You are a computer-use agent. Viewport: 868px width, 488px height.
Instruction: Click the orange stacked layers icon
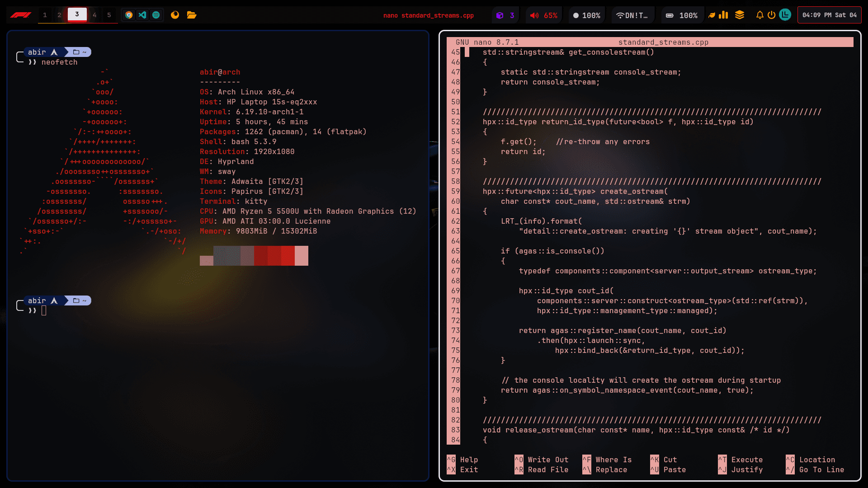(740, 15)
